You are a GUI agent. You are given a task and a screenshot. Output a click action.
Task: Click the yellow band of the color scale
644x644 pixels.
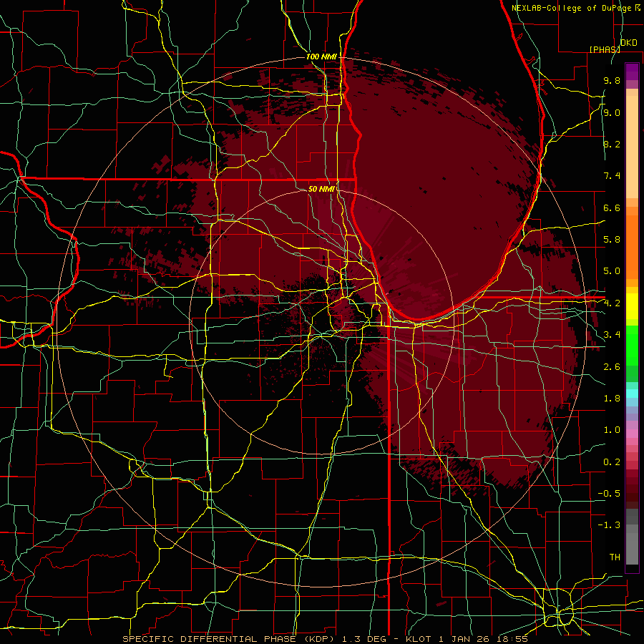pyautogui.click(x=632, y=306)
